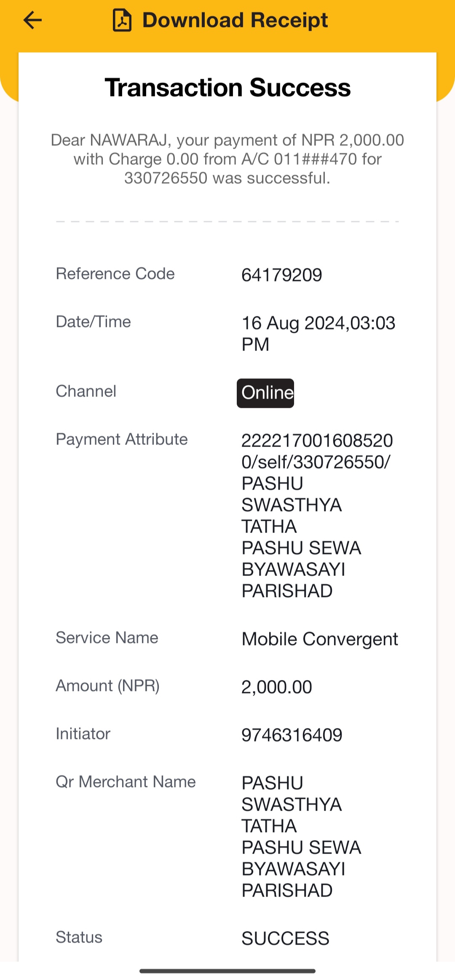455x980 pixels.
Task: Tap the Qr merchant name value text
Action: [301, 837]
